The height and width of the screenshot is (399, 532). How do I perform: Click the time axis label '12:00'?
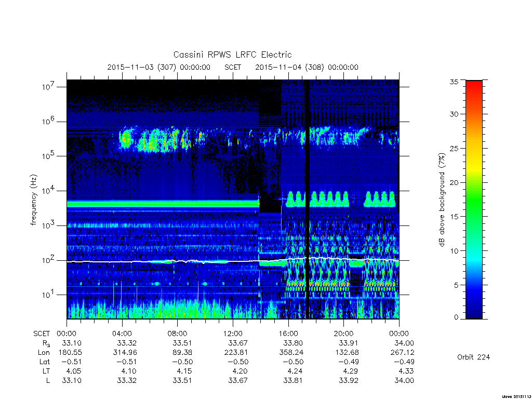pyautogui.click(x=233, y=334)
